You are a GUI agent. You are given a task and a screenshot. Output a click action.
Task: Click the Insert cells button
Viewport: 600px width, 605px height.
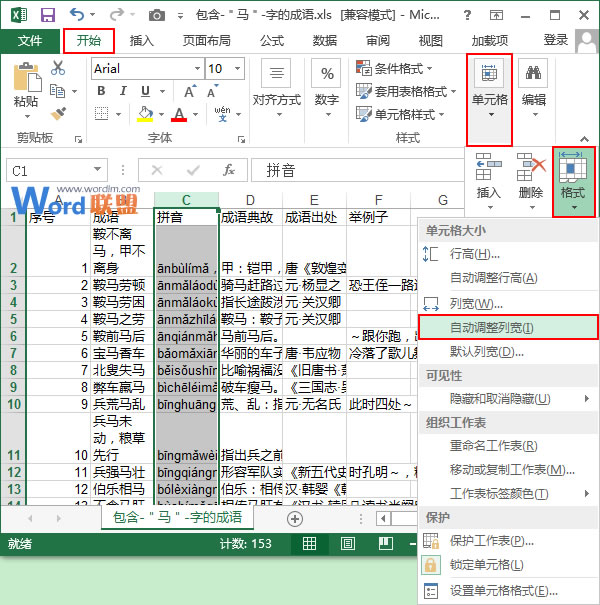(x=488, y=182)
